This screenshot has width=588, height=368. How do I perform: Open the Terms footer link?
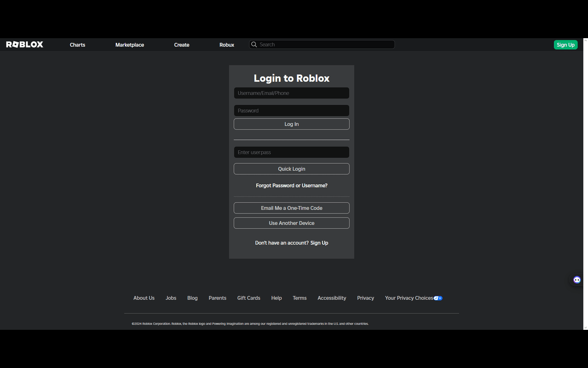click(x=300, y=298)
